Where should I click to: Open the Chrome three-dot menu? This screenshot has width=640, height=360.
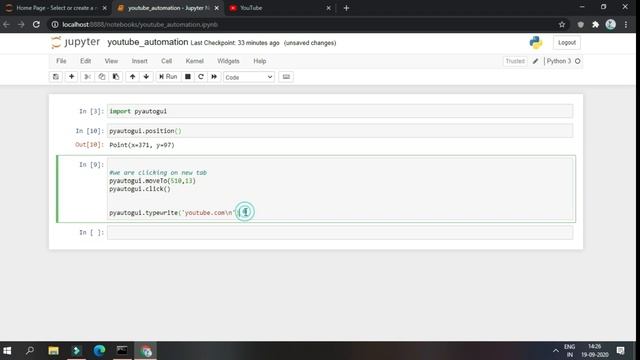click(x=626, y=24)
